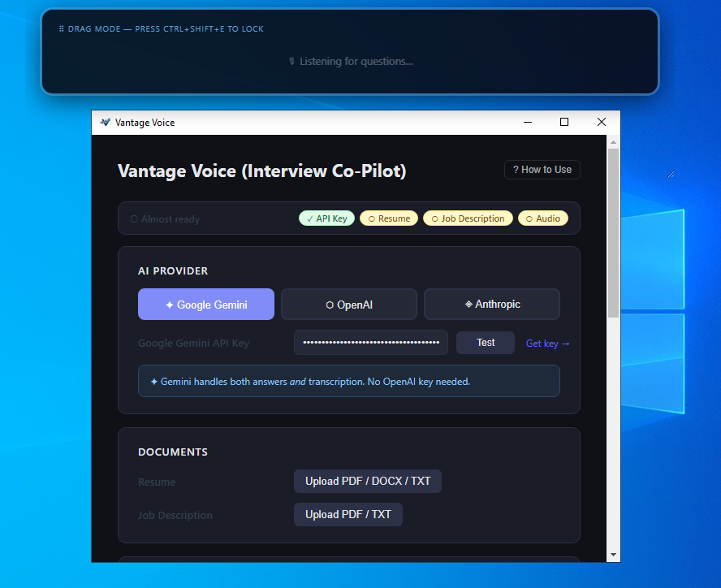The width and height of the screenshot is (721, 588).
Task: Click the yellow Resume status badge
Action: tap(388, 218)
